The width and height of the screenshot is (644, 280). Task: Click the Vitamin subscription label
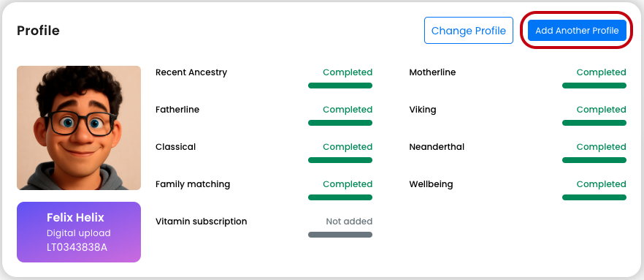(202, 222)
